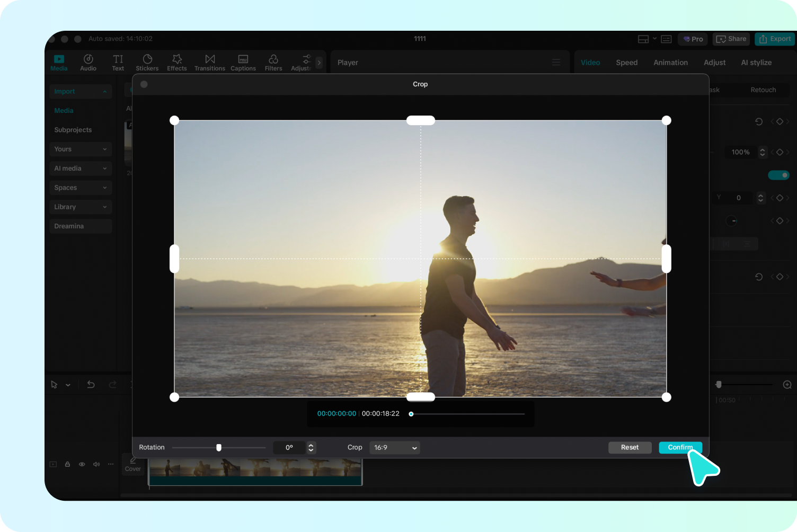
Task: Click the undo arrow above the timeline
Action: [91, 384]
